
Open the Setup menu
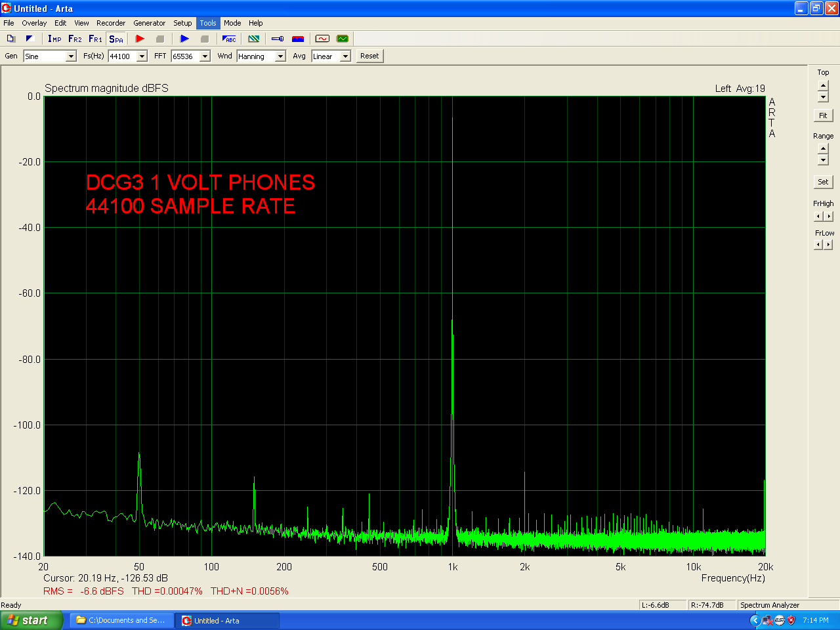(182, 23)
